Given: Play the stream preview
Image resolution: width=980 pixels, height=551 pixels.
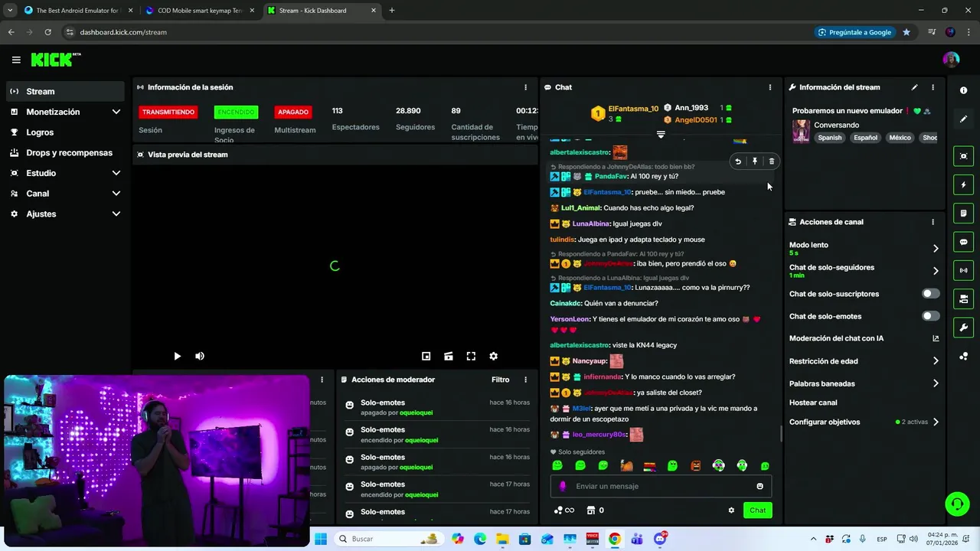Looking at the screenshot, I should coord(177,356).
